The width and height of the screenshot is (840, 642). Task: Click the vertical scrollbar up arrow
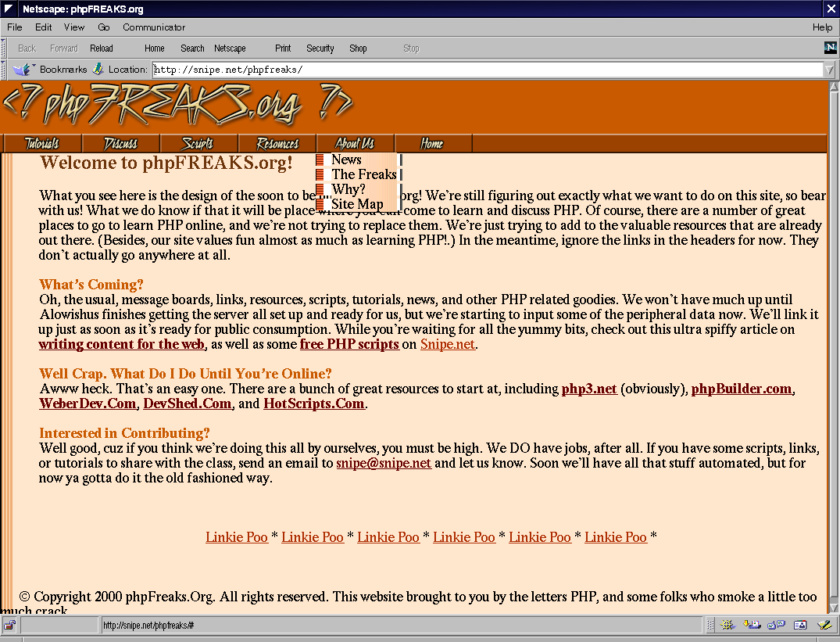coord(834,87)
